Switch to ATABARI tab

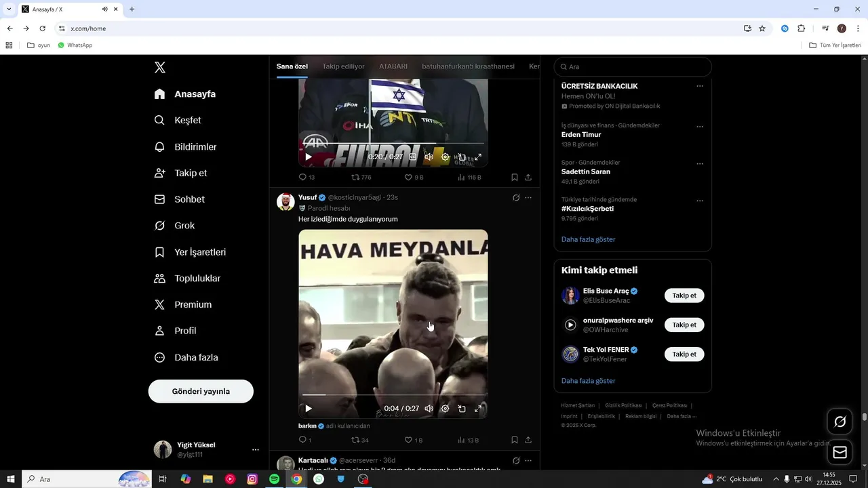[x=393, y=66]
